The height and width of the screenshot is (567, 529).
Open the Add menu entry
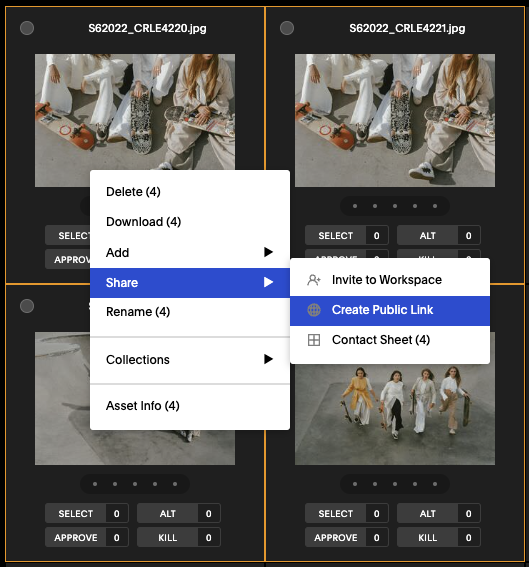(190, 252)
